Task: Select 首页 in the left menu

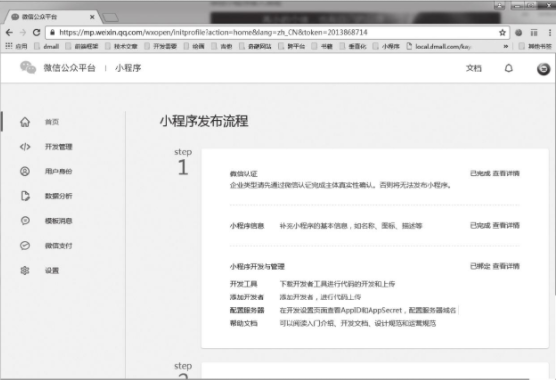Action: pyautogui.click(x=52, y=122)
